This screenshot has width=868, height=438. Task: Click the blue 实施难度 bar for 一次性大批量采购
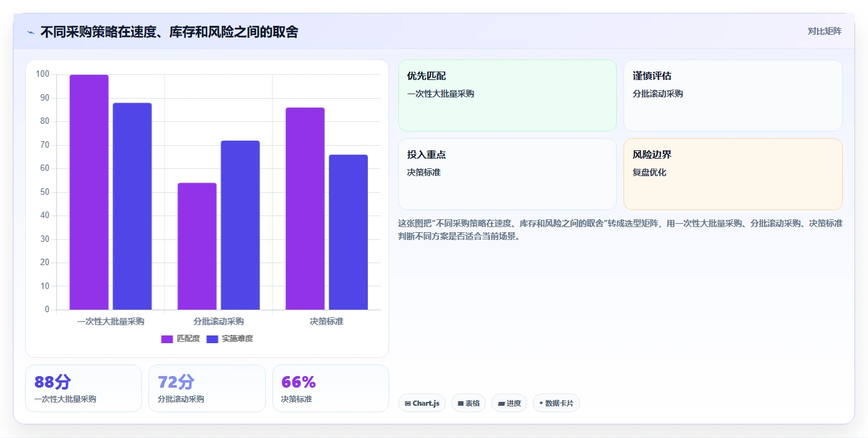(x=132, y=206)
